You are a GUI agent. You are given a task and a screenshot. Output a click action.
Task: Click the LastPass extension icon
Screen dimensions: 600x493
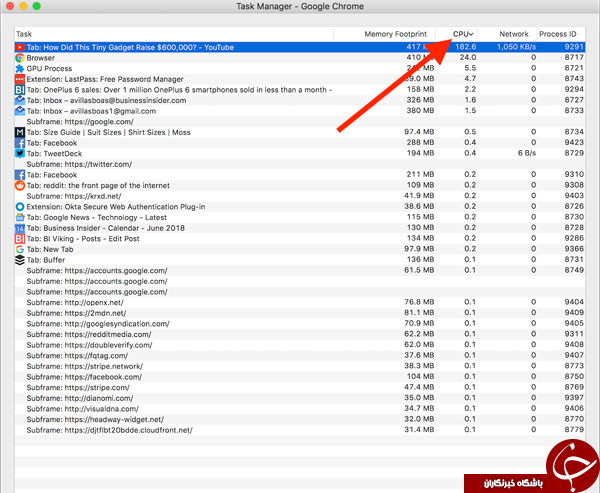click(x=20, y=79)
